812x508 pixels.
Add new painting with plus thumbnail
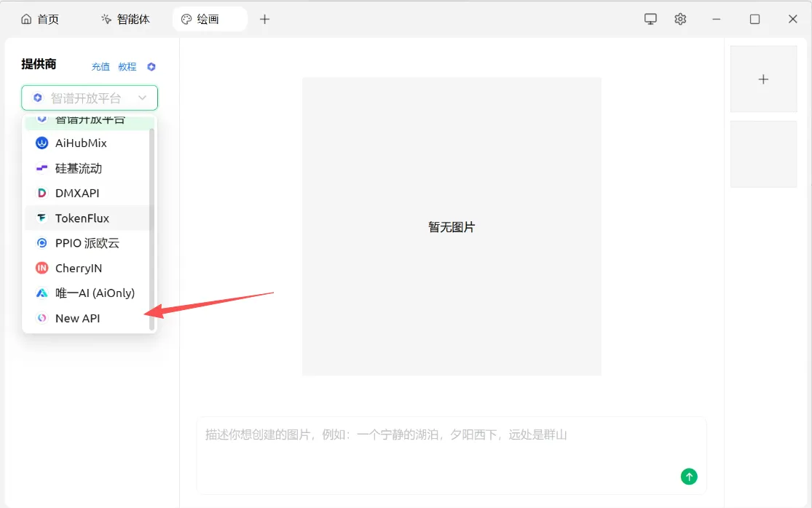pos(763,79)
